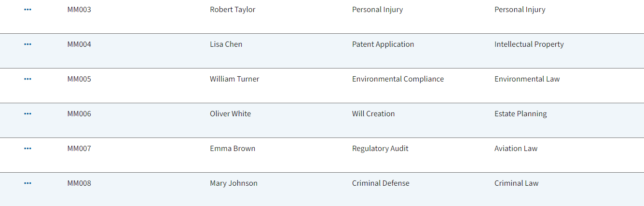
Task: Select the Intellectual Property practice area
Action: 529,44
